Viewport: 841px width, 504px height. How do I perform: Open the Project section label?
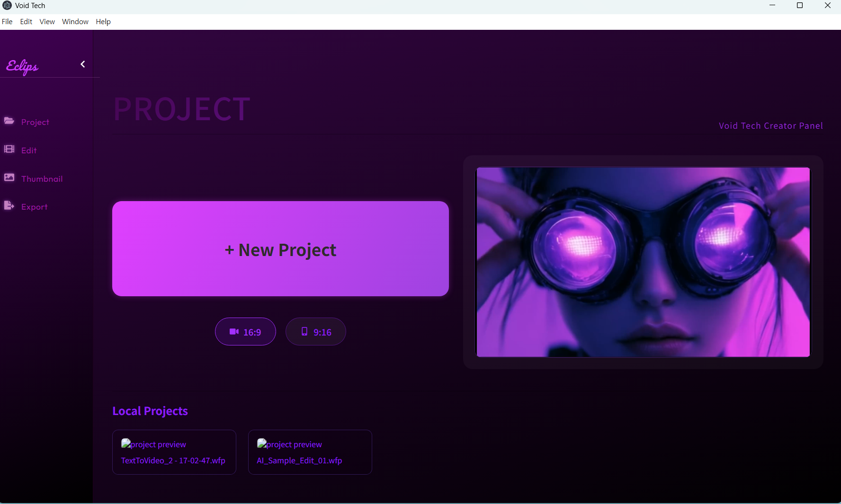coord(35,122)
